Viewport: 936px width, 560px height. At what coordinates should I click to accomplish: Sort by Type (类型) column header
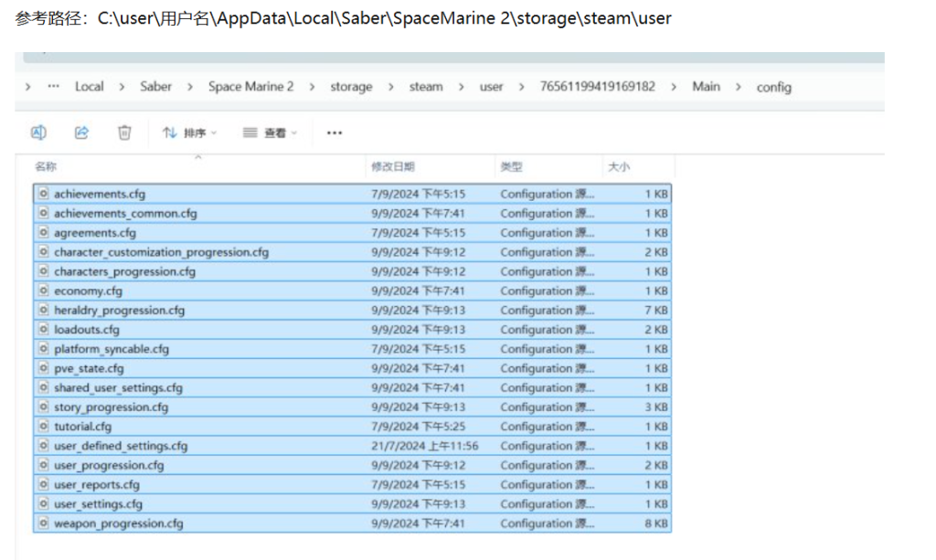(511, 166)
